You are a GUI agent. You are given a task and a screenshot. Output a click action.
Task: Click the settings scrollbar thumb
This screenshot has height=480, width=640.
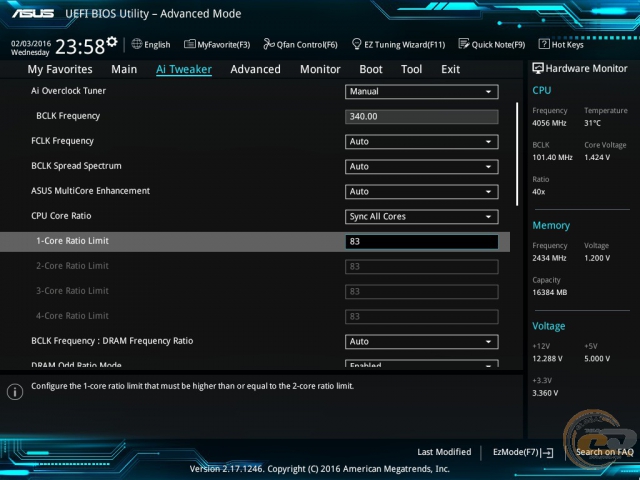click(x=517, y=154)
